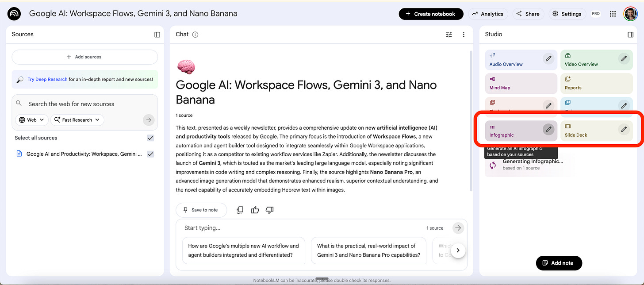The image size is (644, 285).
Task: Give the summary a thumbs up
Action: 255,210
